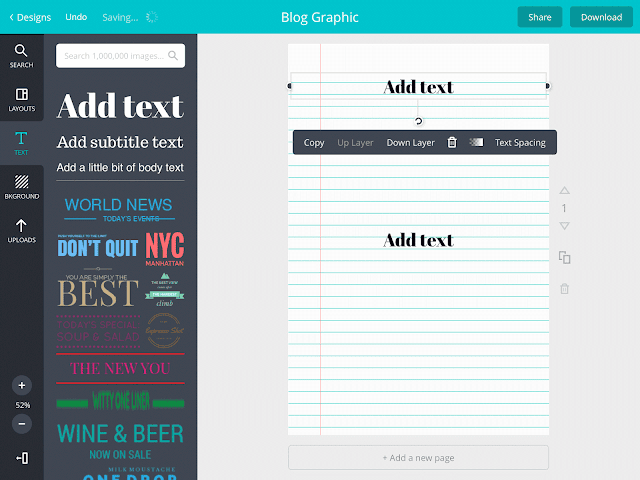Click the Share button
This screenshot has width=640, height=480.
pyautogui.click(x=540, y=17)
